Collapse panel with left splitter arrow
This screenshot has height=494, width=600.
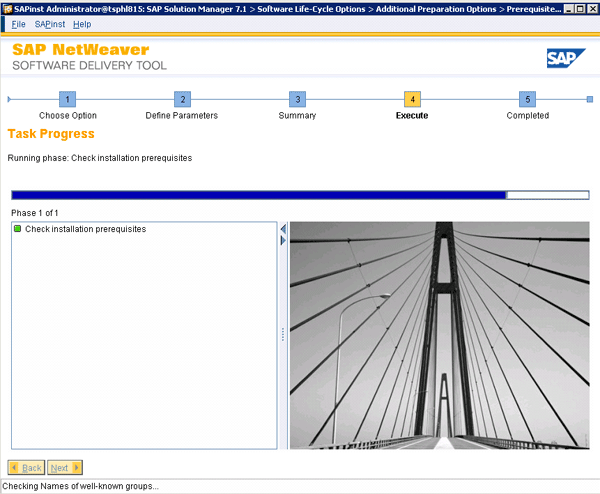point(283,229)
